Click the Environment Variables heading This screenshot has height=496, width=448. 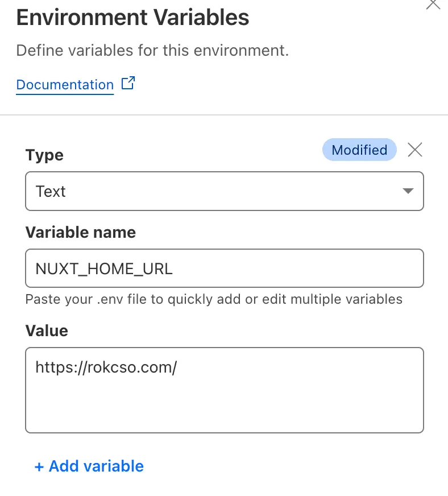[132, 18]
